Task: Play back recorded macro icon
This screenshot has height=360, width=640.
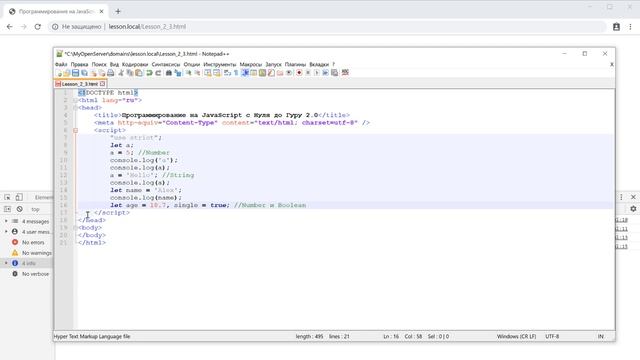Action: [x=317, y=73]
